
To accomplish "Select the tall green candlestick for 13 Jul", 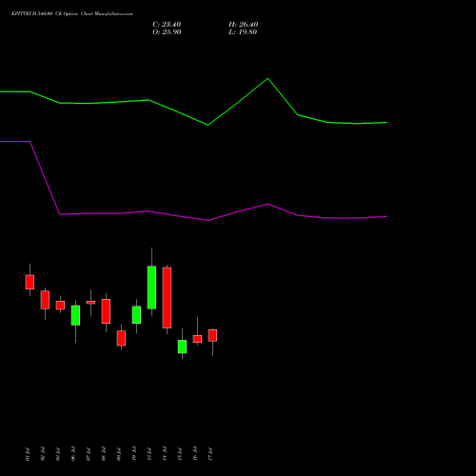I will [151, 288].
